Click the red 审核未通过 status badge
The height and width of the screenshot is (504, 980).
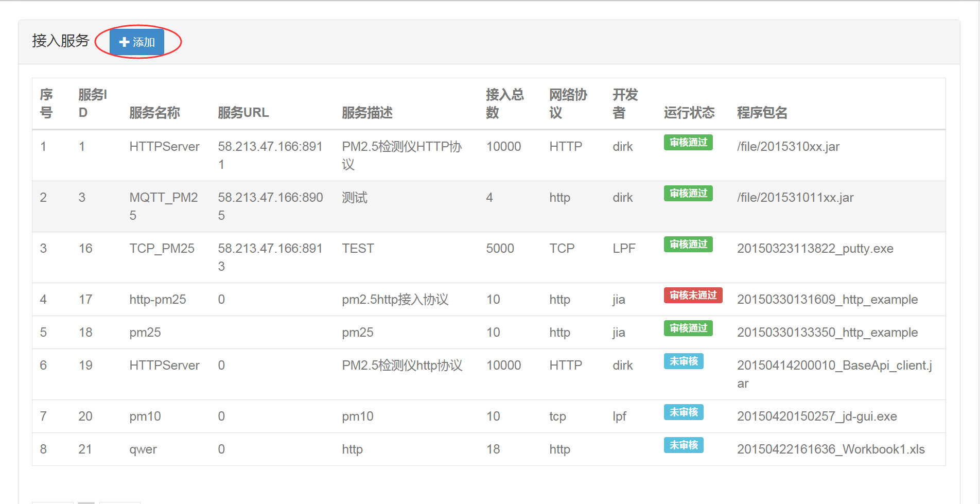693,295
